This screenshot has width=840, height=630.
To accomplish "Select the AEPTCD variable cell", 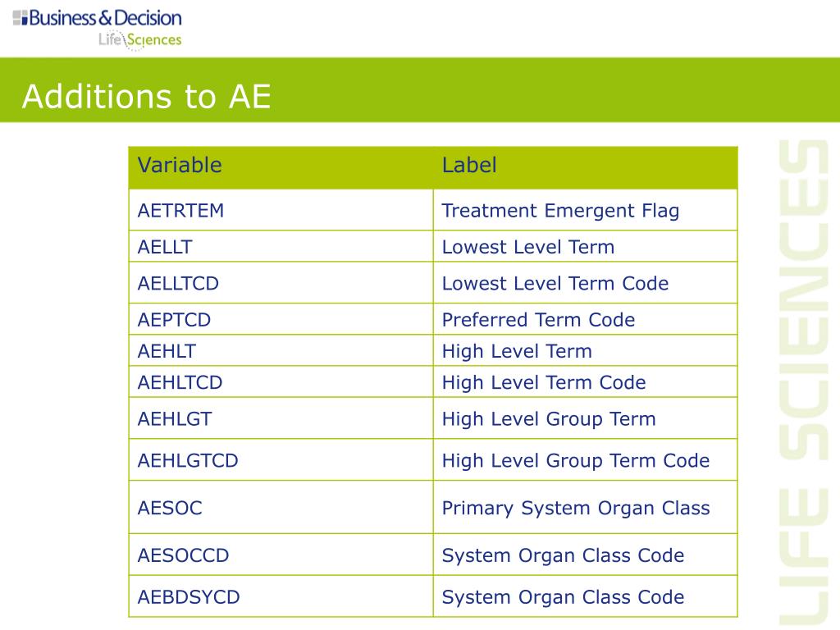I will click(x=281, y=319).
